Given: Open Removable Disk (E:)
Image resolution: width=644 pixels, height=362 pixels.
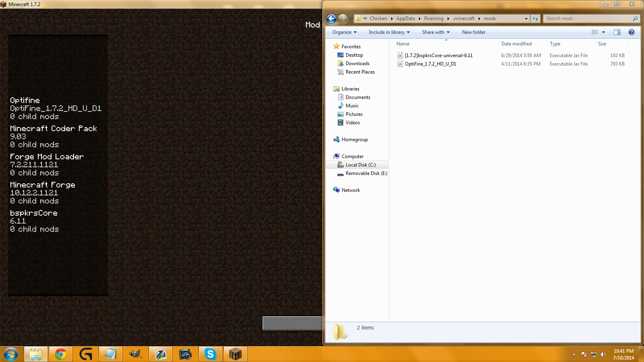Looking at the screenshot, I should point(366,173).
